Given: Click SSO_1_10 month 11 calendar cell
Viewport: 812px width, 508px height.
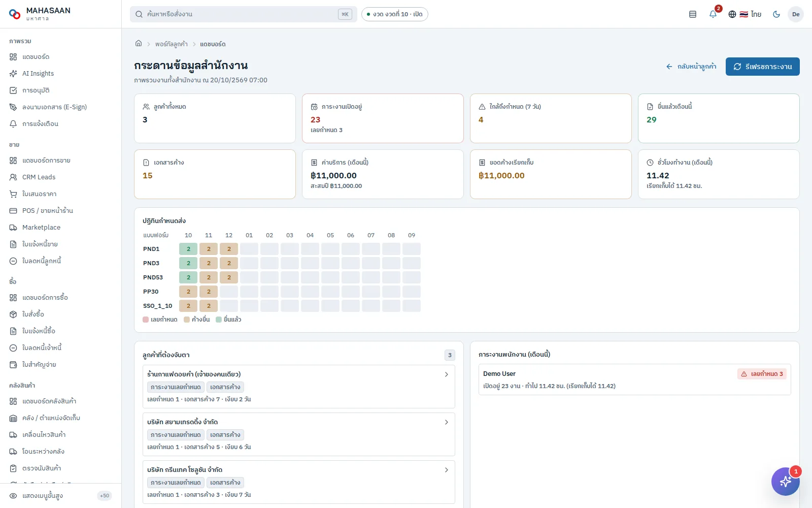Looking at the screenshot, I should (209, 306).
